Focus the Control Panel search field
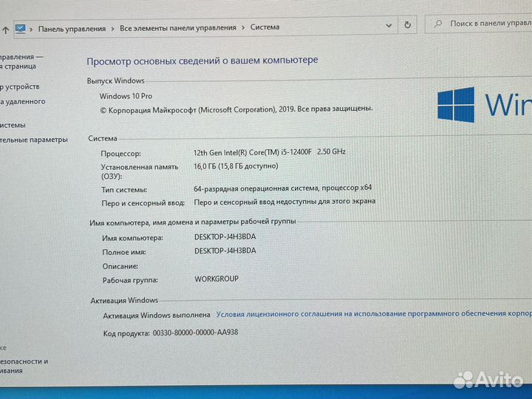The height and width of the screenshot is (399, 532). (x=478, y=24)
